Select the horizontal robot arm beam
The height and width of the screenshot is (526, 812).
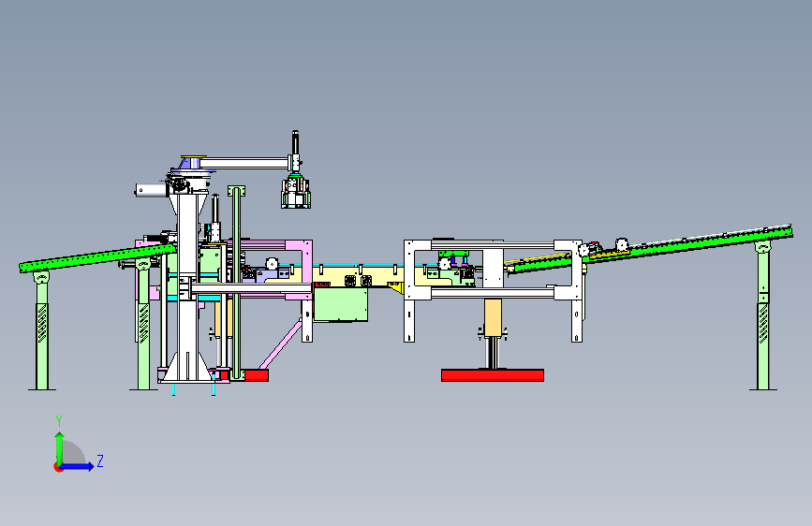[x=244, y=164]
